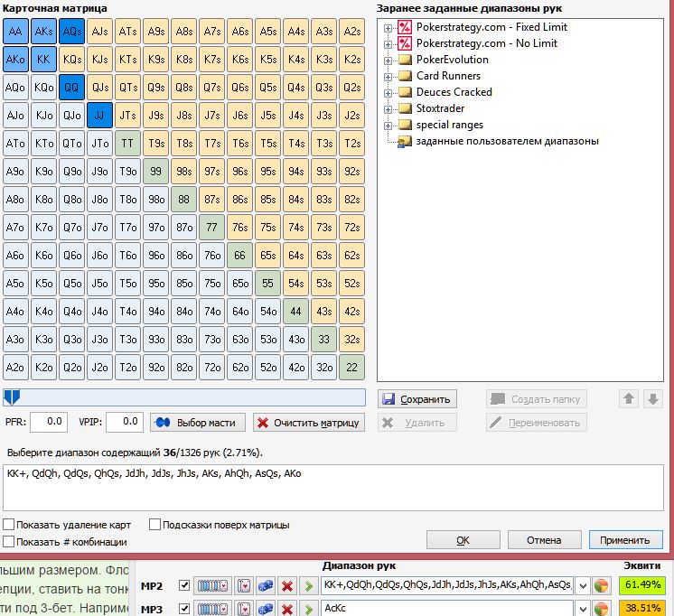Click the move up arrow button
The width and height of the screenshot is (674, 616).
tap(628, 398)
